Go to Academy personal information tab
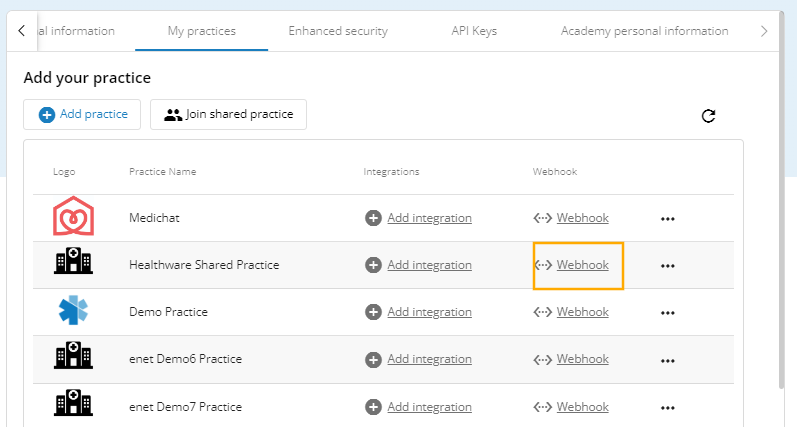The height and width of the screenshot is (427, 797). click(644, 31)
